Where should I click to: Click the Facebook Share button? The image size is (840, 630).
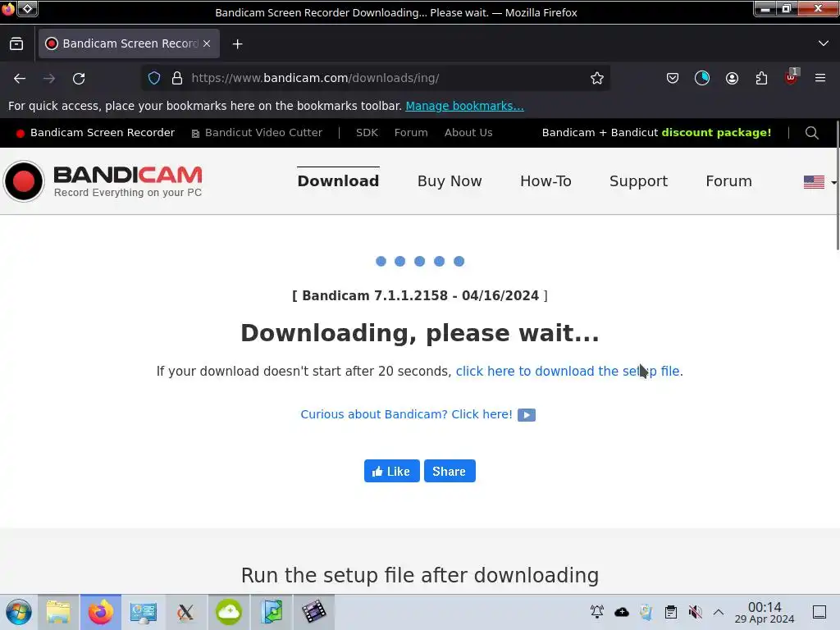450,471
